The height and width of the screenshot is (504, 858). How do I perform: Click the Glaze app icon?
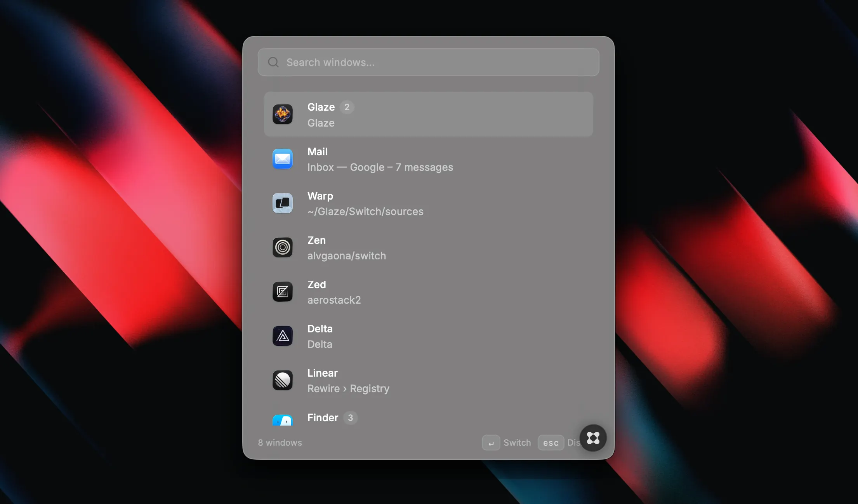(x=283, y=114)
